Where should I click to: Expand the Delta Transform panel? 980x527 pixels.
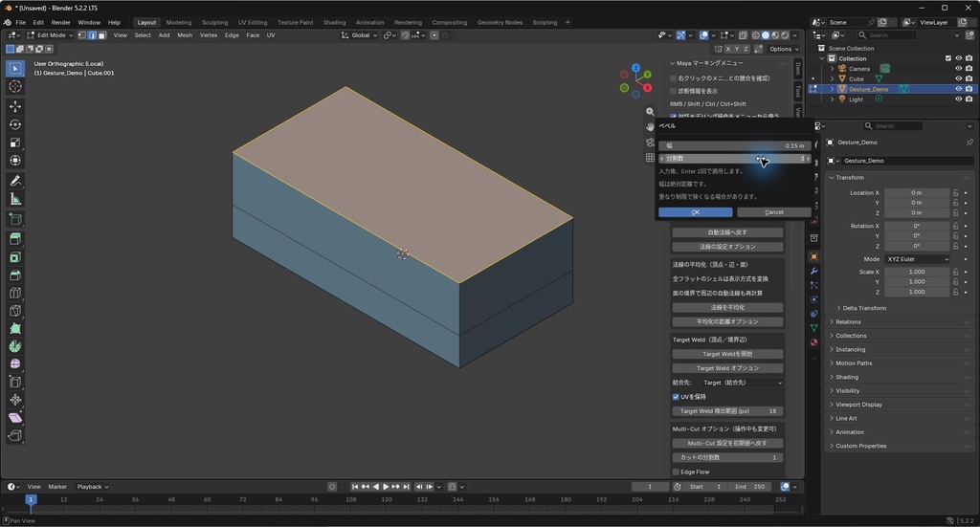click(x=864, y=309)
